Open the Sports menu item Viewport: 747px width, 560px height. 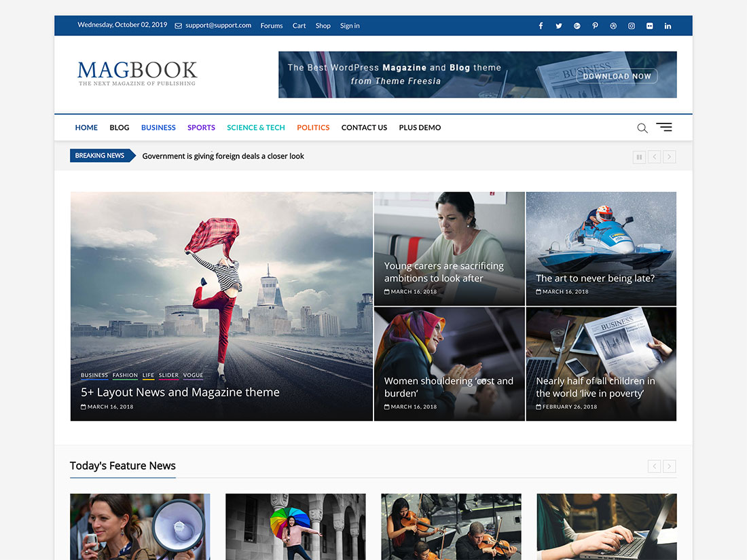(x=201, y=128)
